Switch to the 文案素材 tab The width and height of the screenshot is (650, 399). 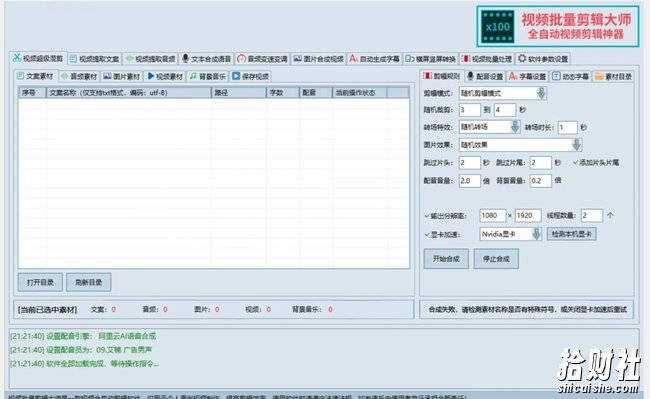(x=35, y=76)
